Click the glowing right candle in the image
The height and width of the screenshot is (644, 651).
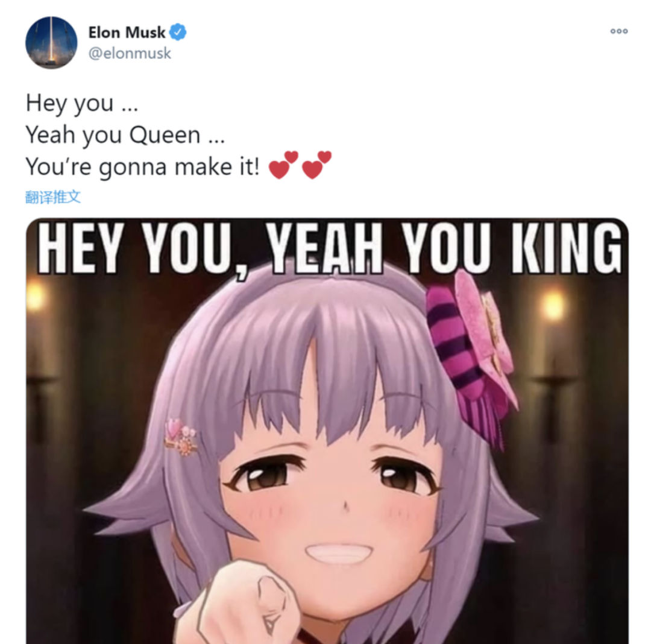(x=553, y=305)
